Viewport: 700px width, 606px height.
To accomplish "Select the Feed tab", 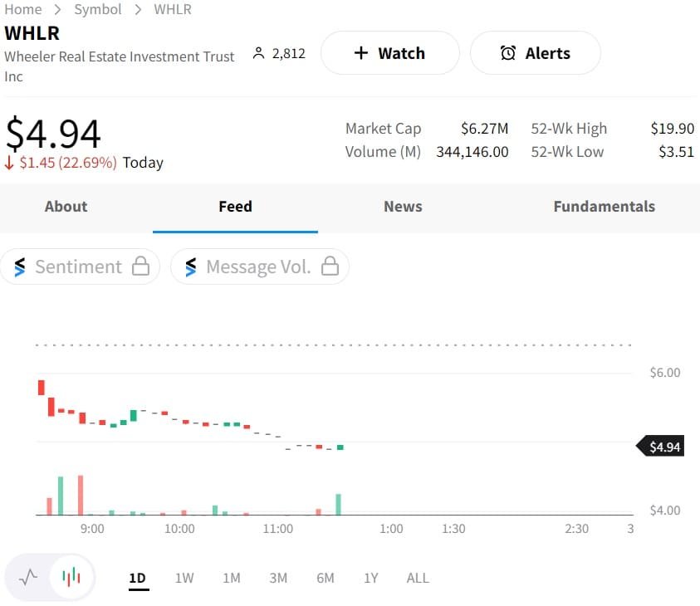I will pyautogui.click(x=235, y=207).
